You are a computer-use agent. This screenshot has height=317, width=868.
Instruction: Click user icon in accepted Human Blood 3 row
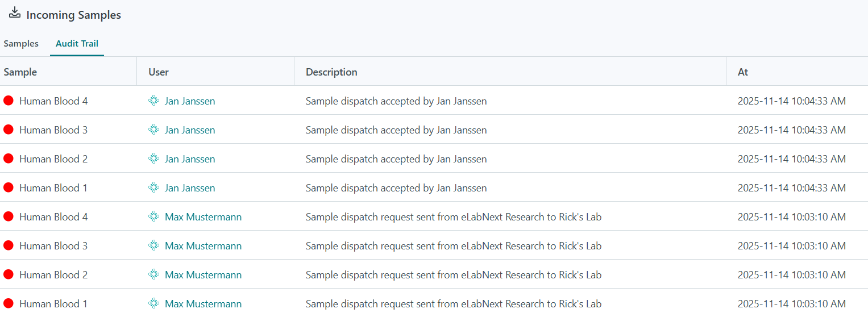[x=153, y=130]
